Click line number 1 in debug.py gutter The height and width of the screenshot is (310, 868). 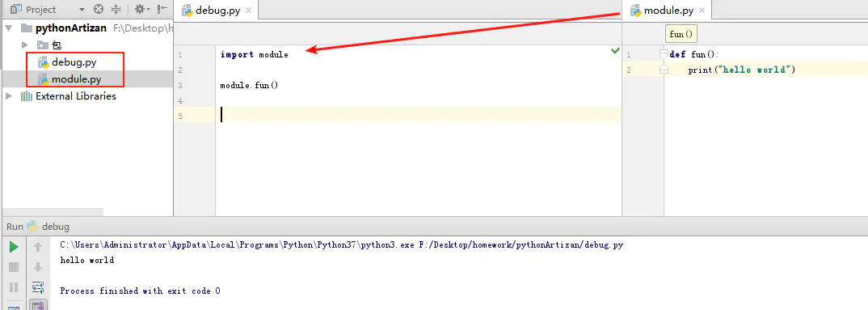[180, 55]
